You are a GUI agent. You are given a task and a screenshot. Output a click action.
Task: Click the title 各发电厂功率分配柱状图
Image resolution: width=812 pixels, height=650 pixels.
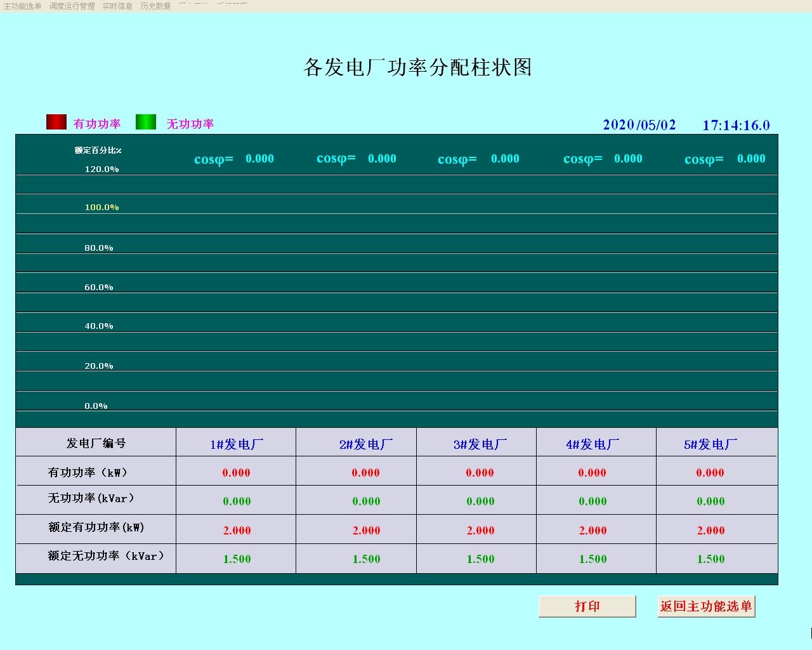(417, 67)
